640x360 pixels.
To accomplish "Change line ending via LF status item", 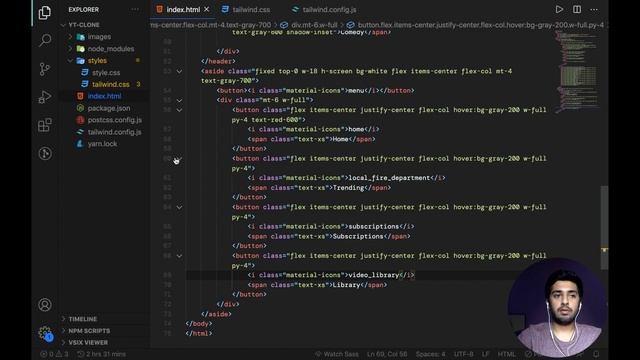I will coord(486,354).
